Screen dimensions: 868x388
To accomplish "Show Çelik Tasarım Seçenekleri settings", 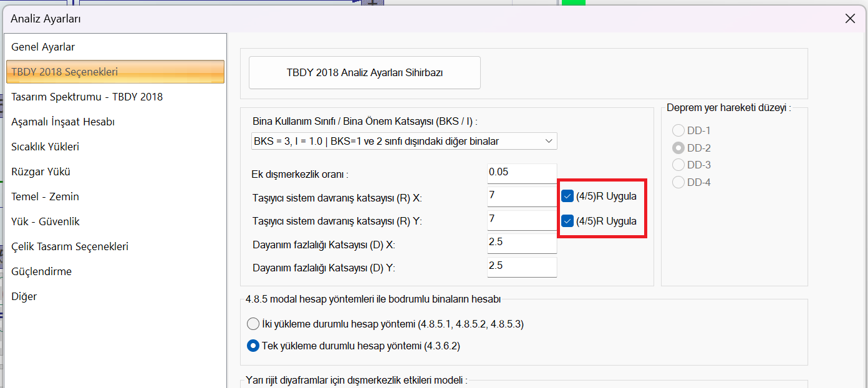I will click(x=70, y=246).
